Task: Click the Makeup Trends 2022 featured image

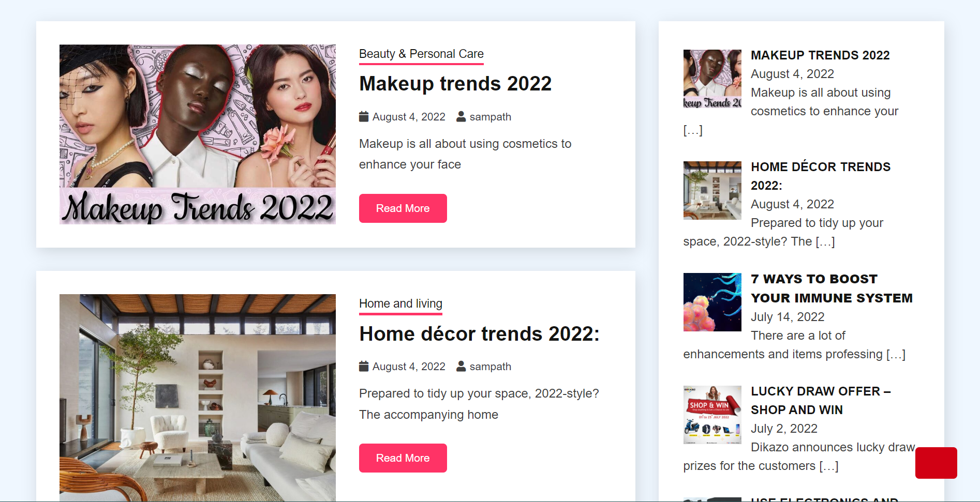Action: coord(198,134)
